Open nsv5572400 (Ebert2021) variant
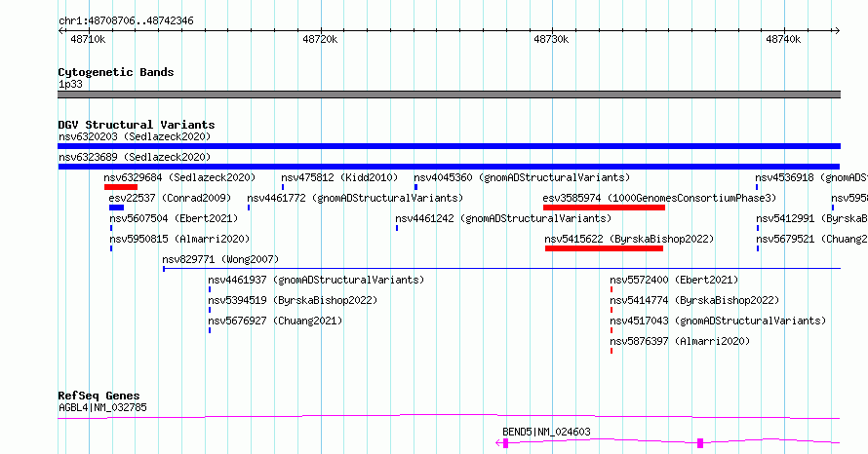Viewport: 868px width, 454px height. click(674, 280)
